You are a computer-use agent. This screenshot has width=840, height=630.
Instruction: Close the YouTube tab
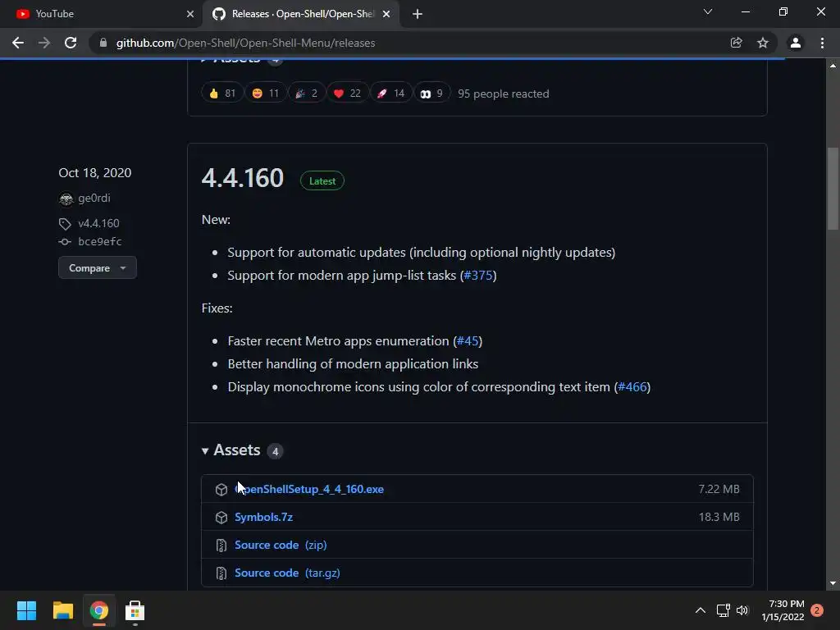click(x=190, y=14)
